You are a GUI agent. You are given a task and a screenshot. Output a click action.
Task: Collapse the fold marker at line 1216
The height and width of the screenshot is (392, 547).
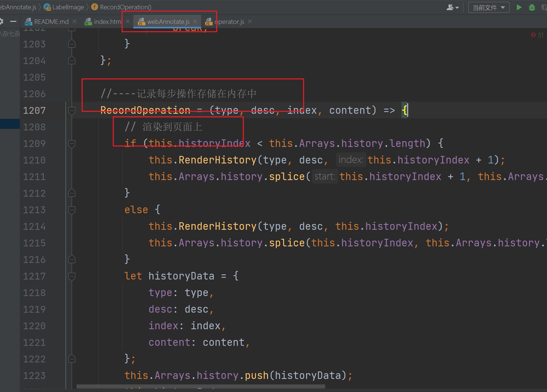72,259
